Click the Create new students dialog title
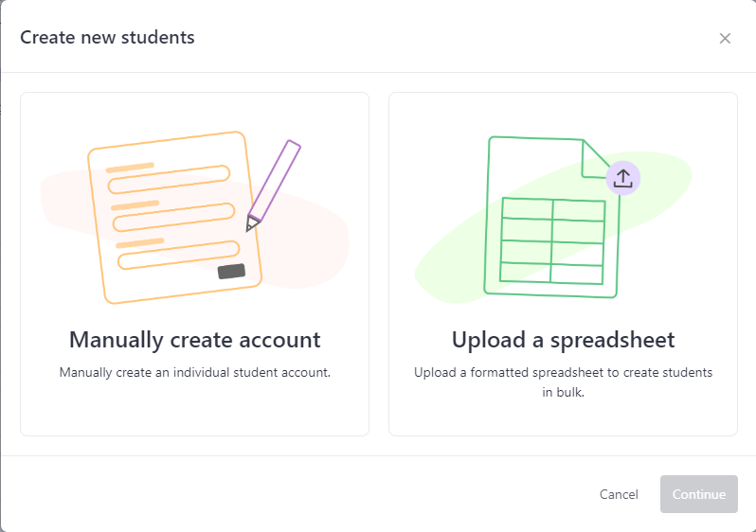The height and width of the screenshot is (532, 756). coord(107,38)
